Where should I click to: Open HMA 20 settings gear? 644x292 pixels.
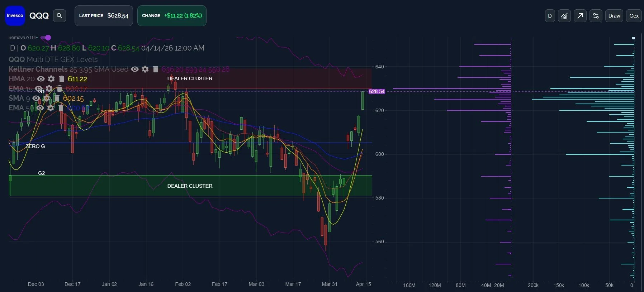[51, 79]
